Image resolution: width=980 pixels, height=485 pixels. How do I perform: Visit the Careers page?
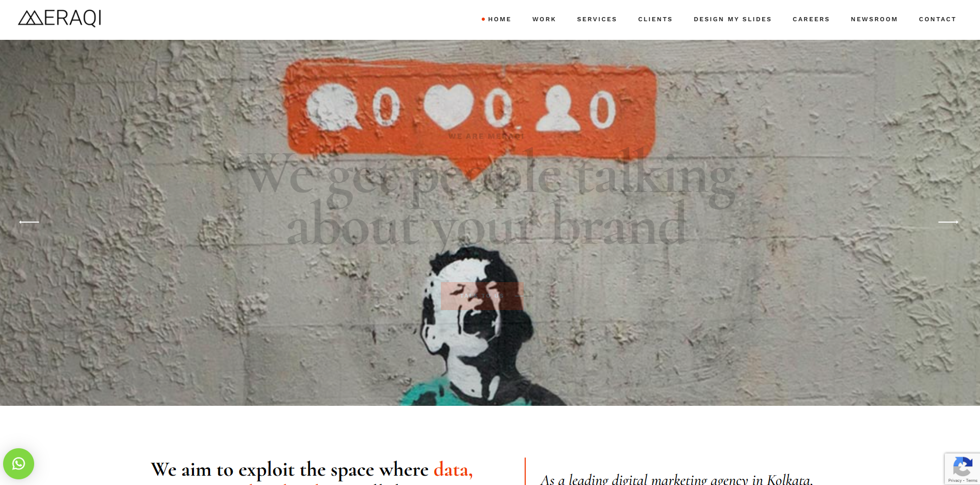coord(811,19)
